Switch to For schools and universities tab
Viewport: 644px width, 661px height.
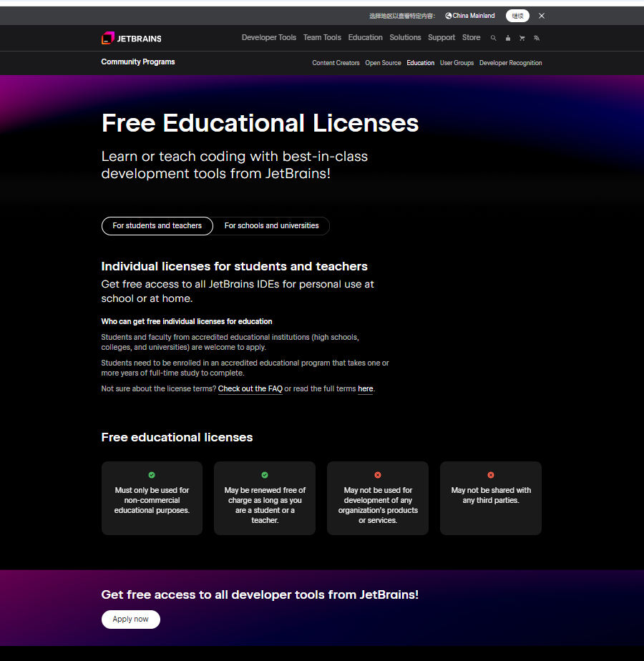click(x=272, y=226)
